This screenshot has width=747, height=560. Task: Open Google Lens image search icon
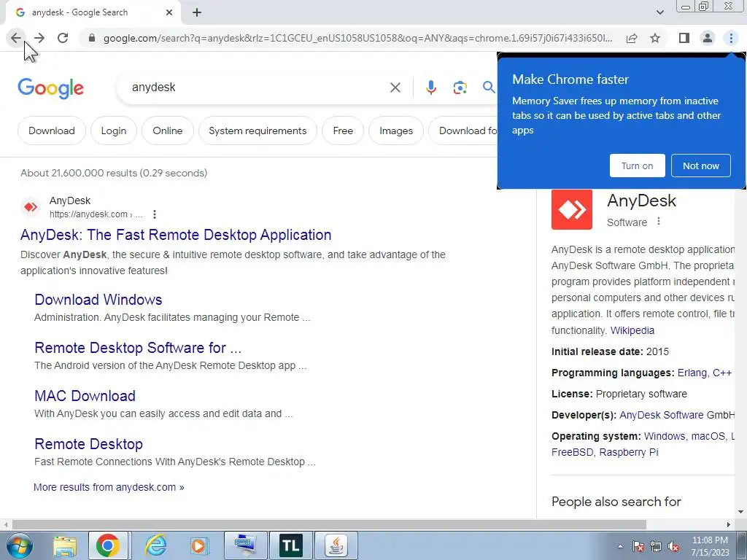click(460, 87)
